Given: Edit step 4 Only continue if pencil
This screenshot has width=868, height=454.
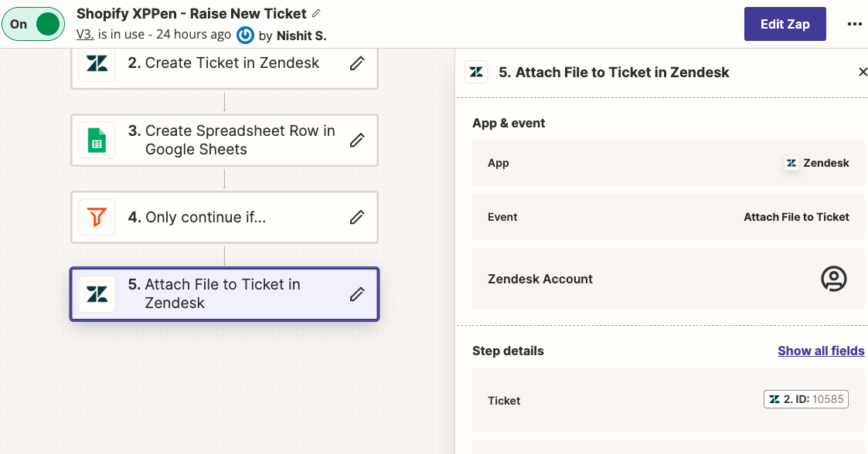Looking at the screenshot, I should pos(357,217).
